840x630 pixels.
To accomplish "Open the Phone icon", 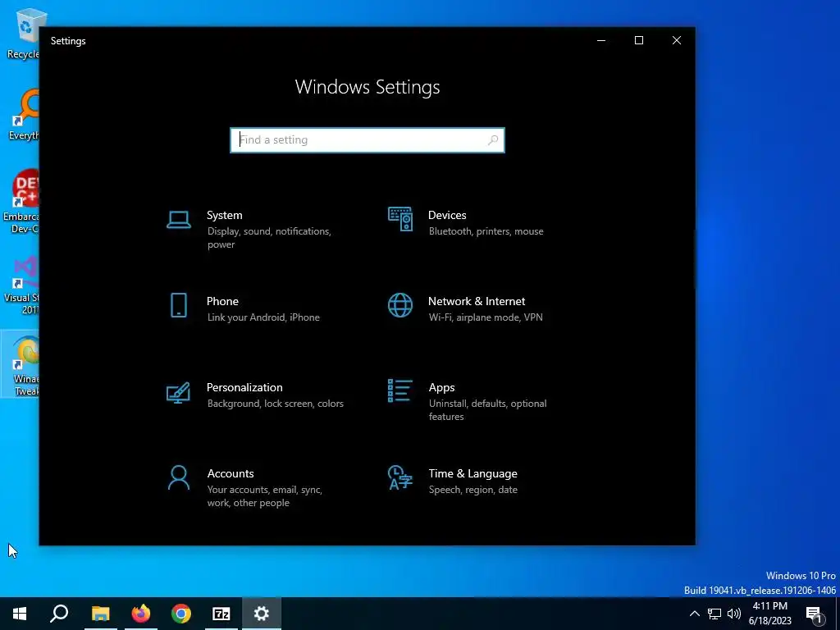I will tap(178, 305).
